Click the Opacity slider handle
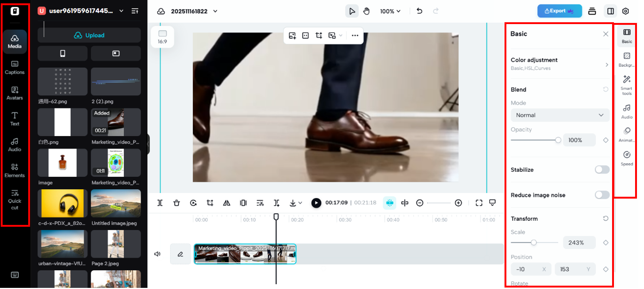The height and width of the screenshot is (289, 644). pyautogui.click(x=558, y=140)
